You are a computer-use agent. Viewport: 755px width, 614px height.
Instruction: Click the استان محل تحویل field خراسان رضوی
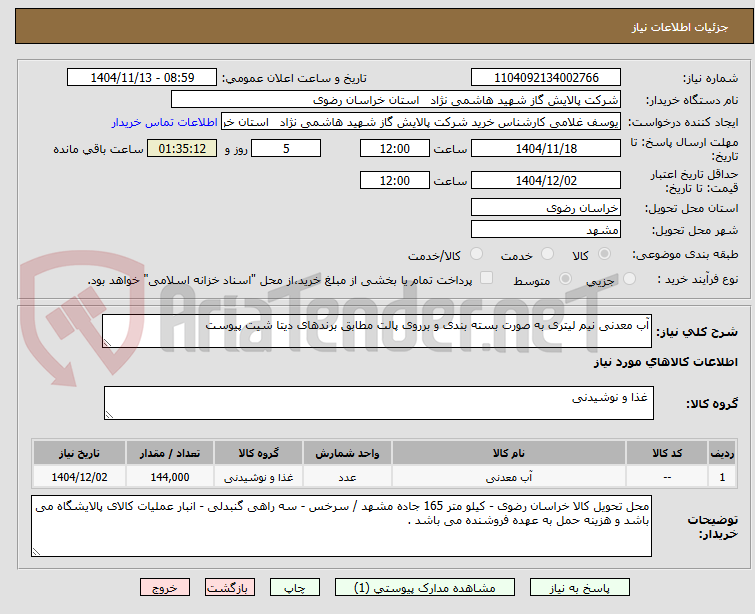click(x=546, y=208)
